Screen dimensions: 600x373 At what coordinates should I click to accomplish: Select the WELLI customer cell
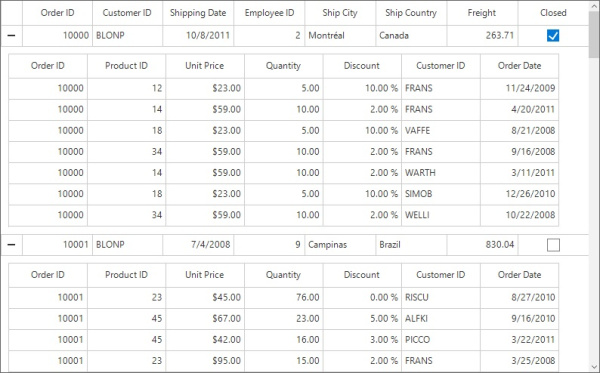tap(440, 215)
